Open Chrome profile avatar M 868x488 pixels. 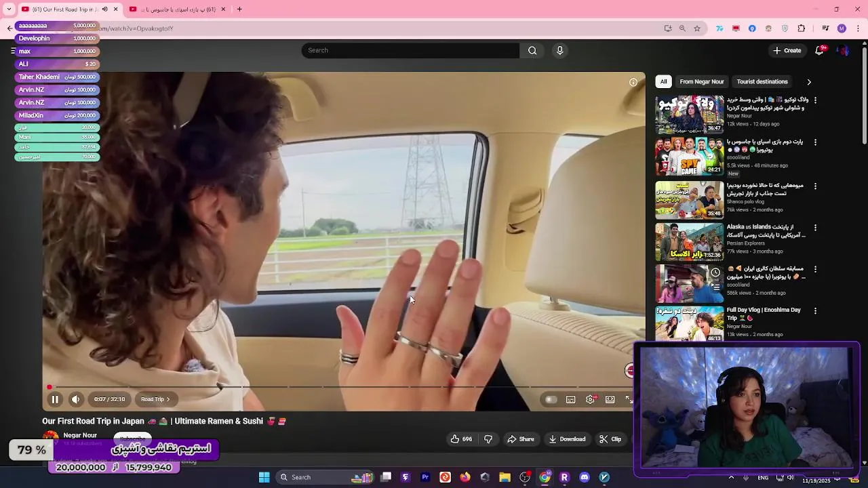point(842,28)
